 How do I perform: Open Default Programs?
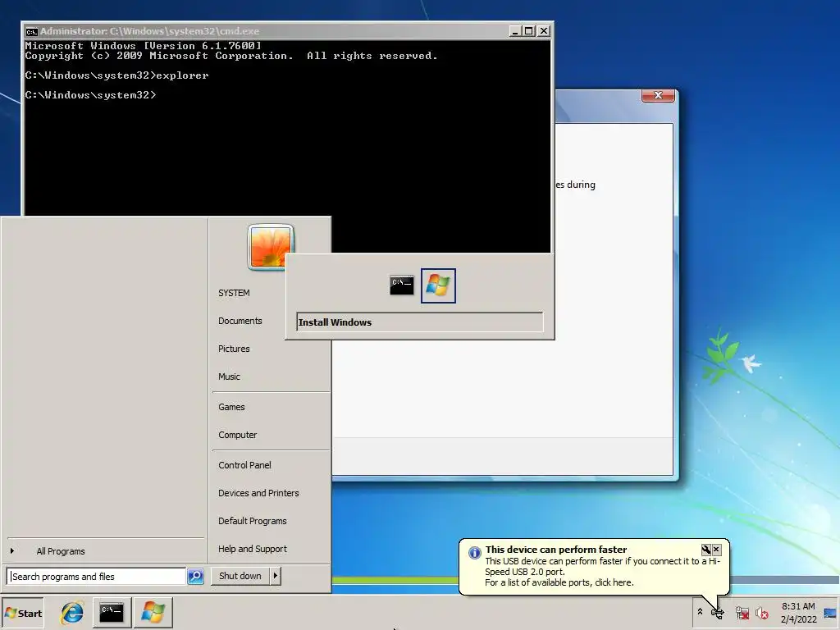[x=253, y=521]
